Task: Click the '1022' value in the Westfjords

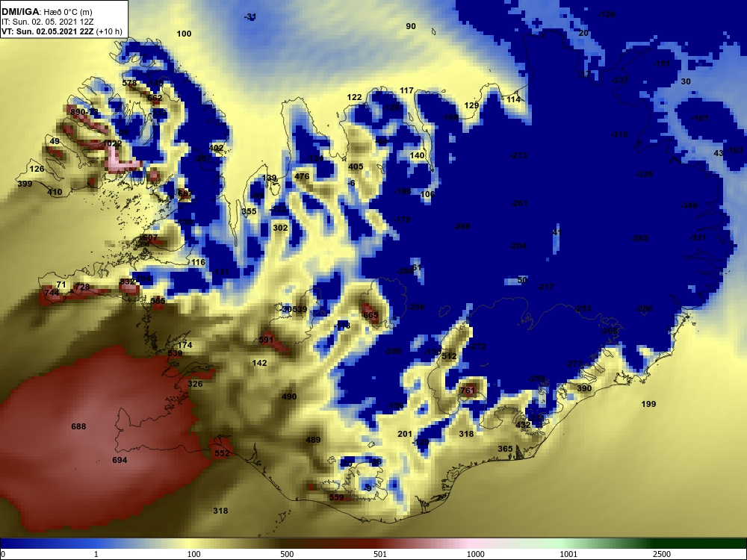Action: (x=113, y=143)
